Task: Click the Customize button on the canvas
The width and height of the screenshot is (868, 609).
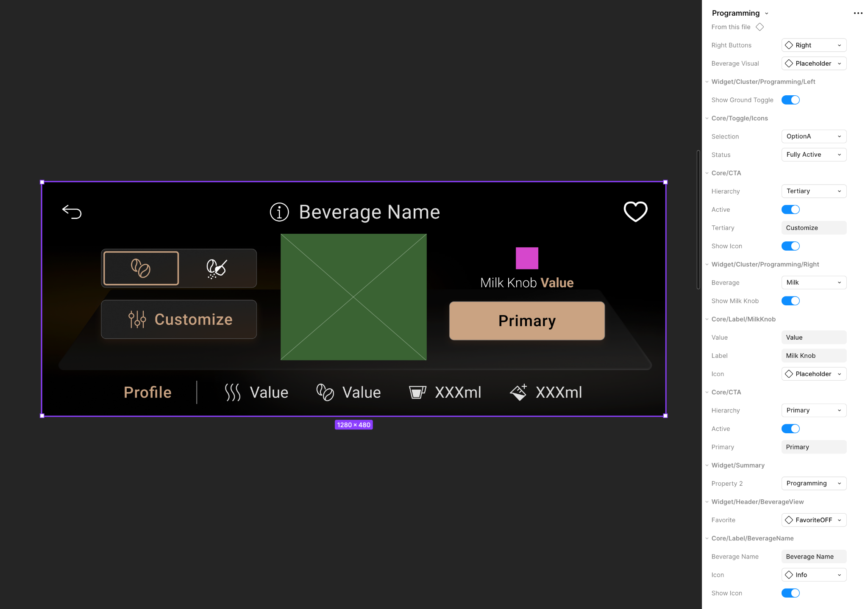Action: pyautogui.click(x=179, y=319)
